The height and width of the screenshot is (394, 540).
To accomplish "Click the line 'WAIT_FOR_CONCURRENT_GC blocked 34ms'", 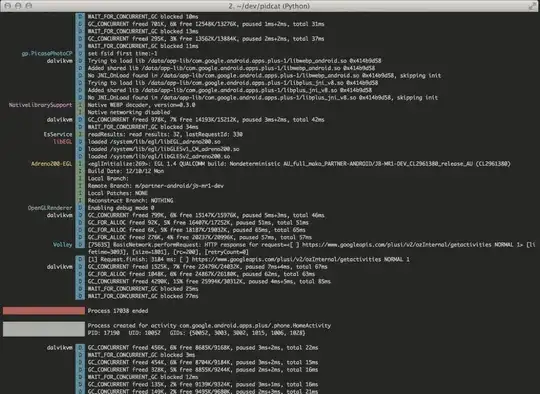I will (x=143, y=127).
